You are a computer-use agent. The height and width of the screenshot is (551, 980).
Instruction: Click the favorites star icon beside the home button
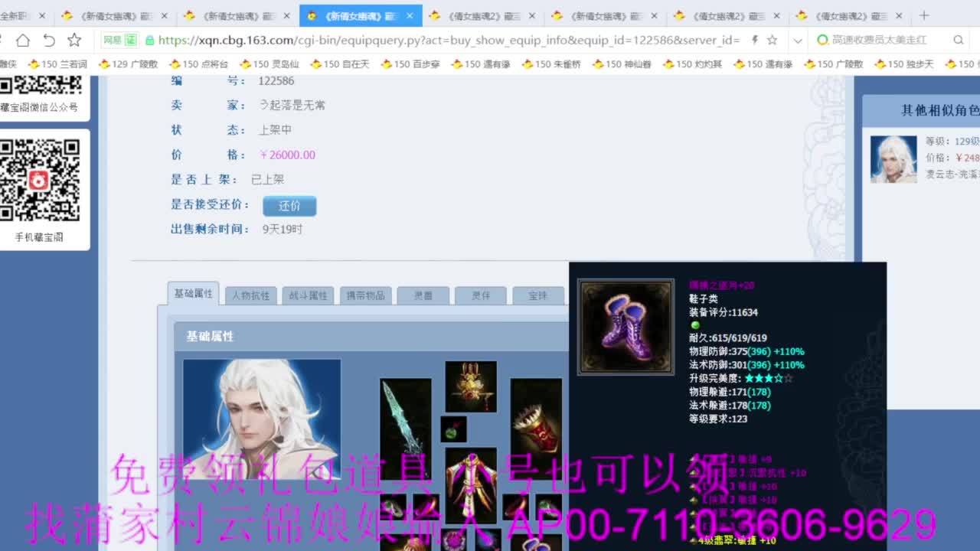coord(74,40)
